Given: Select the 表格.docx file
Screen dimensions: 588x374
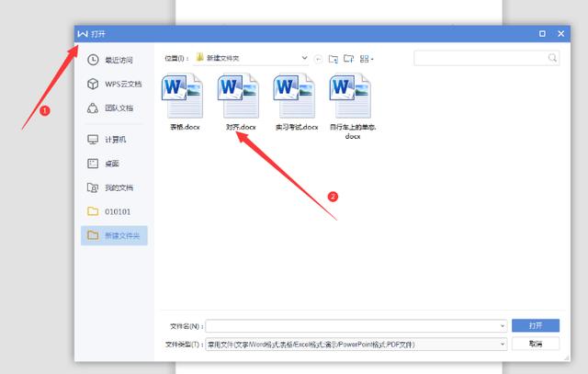Looking at the screenshot, I should tap(184, 102).
